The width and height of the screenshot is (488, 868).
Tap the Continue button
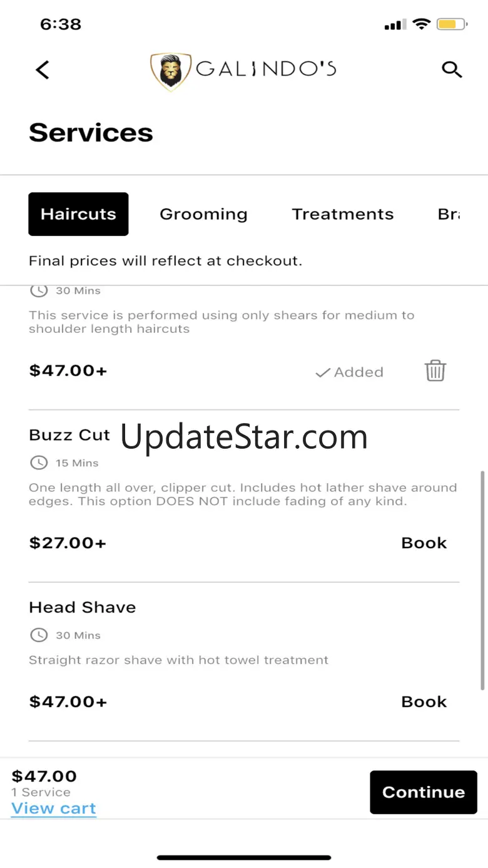(x=424, y=792)
